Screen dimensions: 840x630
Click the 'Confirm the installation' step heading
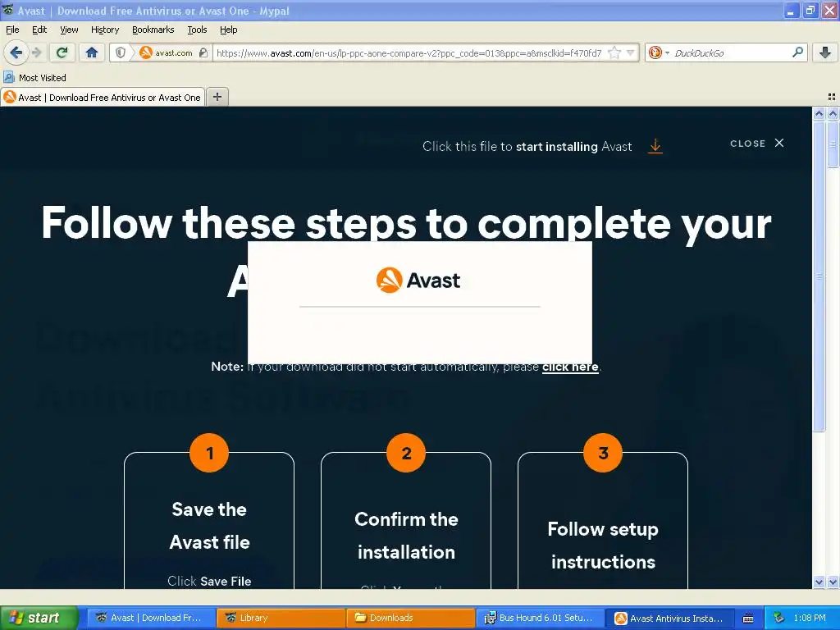point(406,535)
